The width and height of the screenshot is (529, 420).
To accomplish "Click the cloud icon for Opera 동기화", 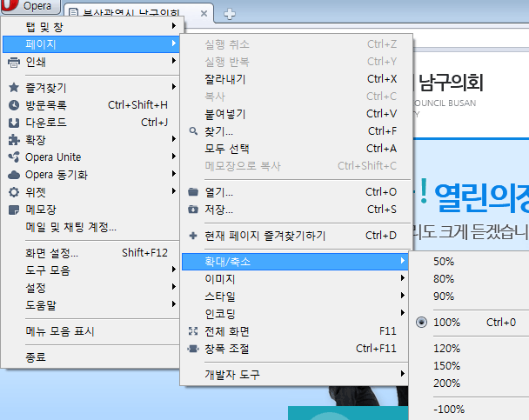I will click(x=13, y=175).
